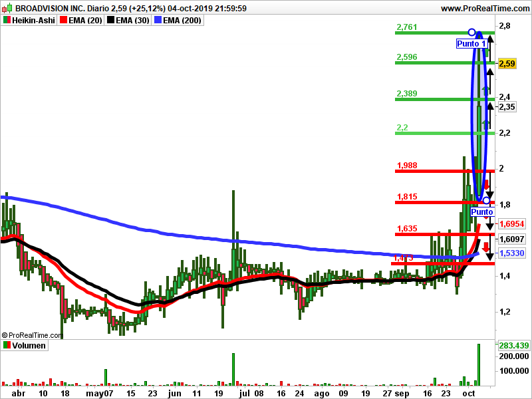Screen dimensions: 532x399
Task: Click the candlestick icon beside BROADVISION INC.
Action: [6, 9]
